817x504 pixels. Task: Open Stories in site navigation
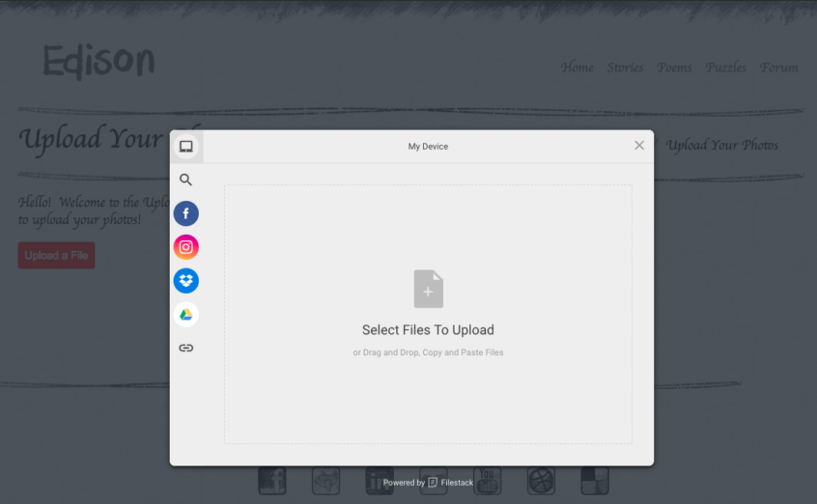coord(625,68)
